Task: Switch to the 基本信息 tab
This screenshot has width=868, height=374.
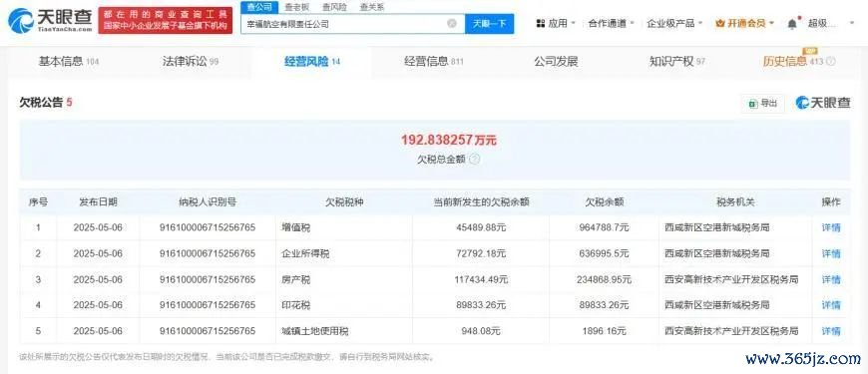Action: [68, 62]
